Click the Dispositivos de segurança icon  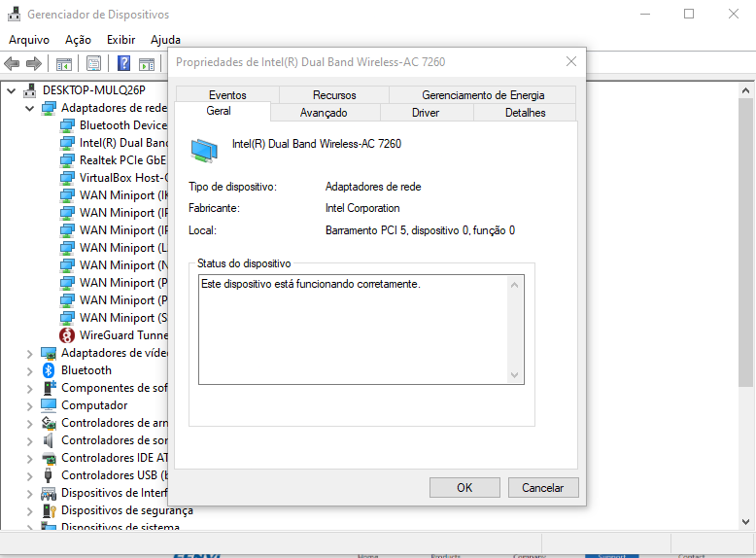pyautogui.click(x=49, y=510)
